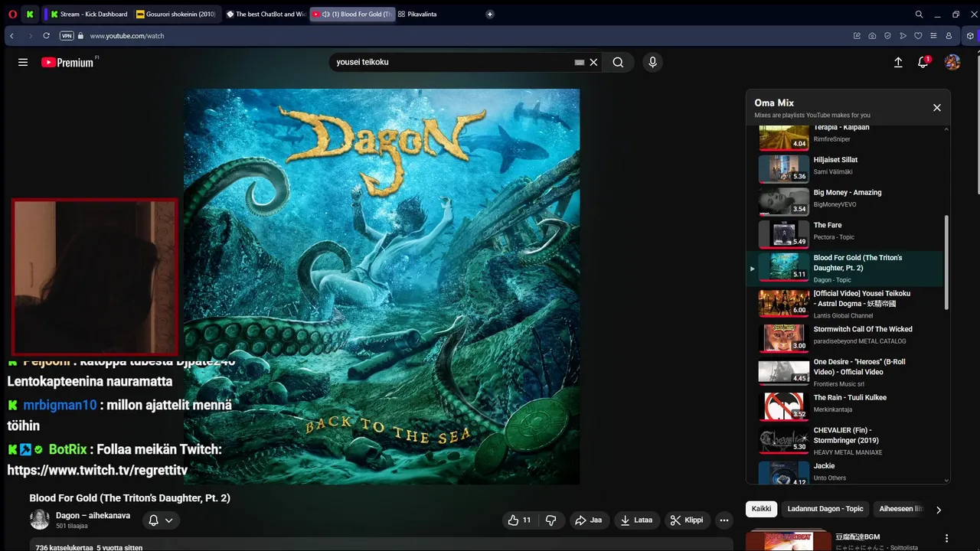Play Hiljaiset Sillat from the mix
980x551 pixels.
tap(845, 168)
